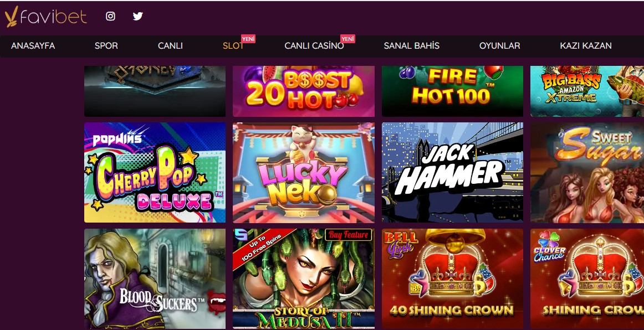Play the Blood Suckers slot
The height and width of the screenshot is (330, 644).
[155, 279]
